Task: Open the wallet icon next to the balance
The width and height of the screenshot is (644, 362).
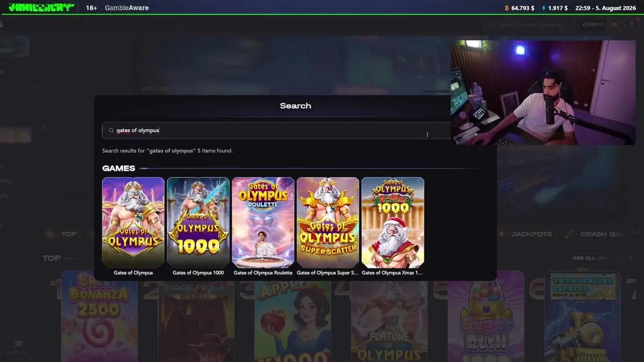Action: click(614, 25)
